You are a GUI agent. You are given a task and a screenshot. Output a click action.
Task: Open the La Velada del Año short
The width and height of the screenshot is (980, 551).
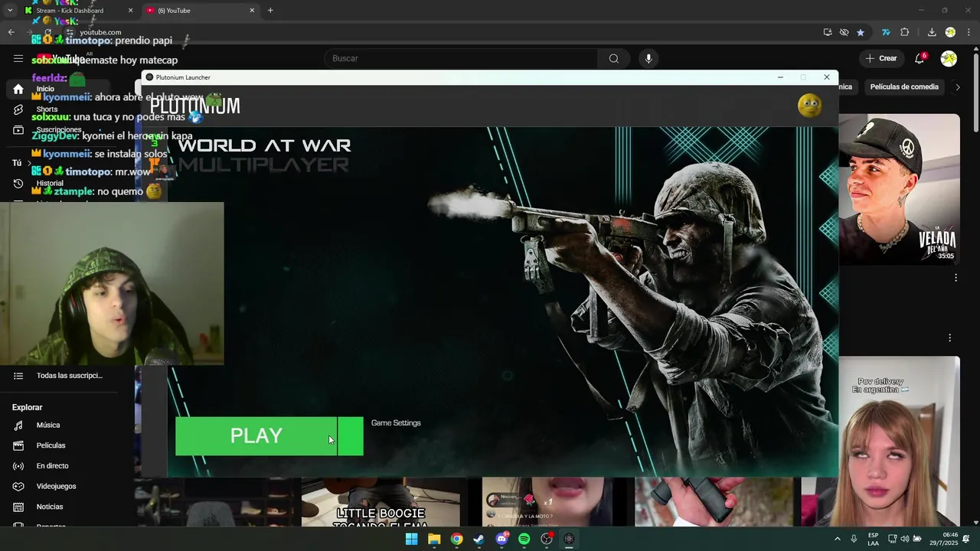[x=900, y=189]
